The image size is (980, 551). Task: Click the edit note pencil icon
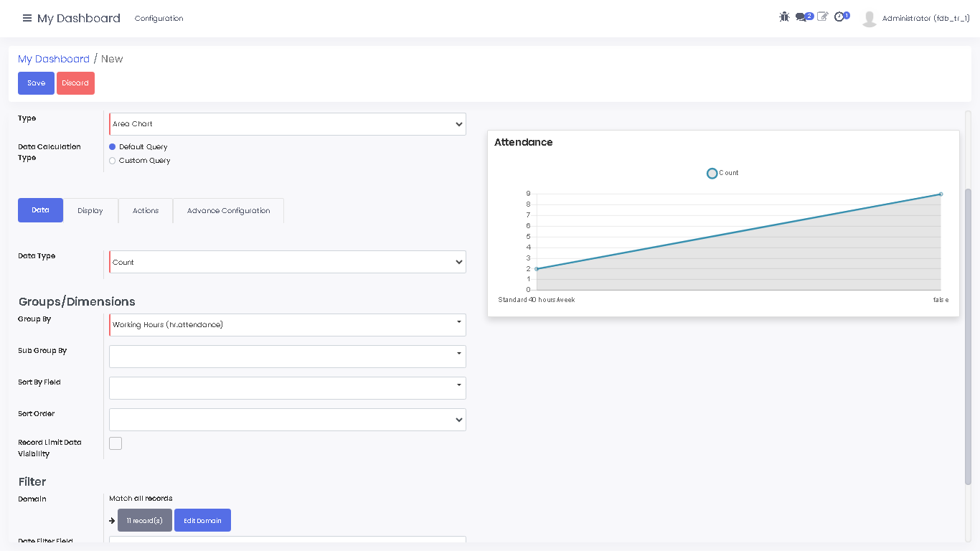pos(822,17)
